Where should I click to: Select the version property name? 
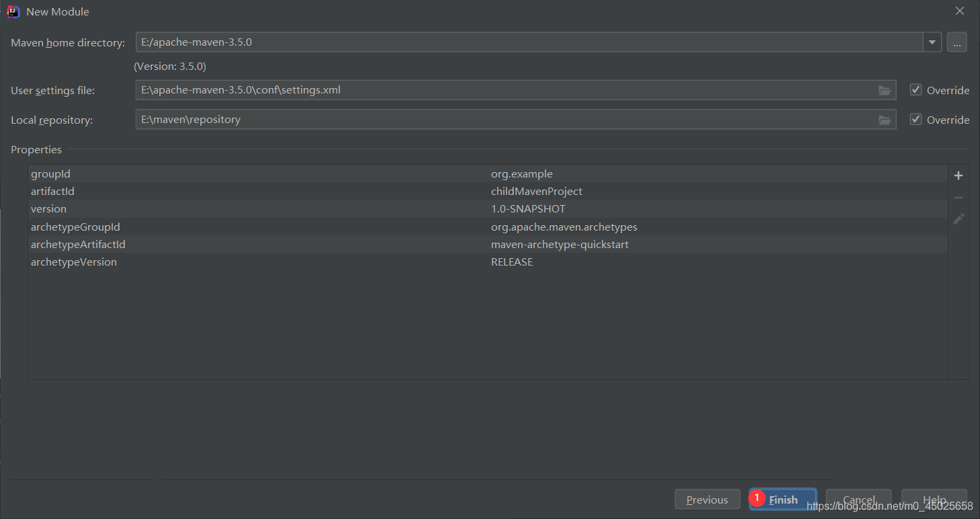tap(48, 209)
